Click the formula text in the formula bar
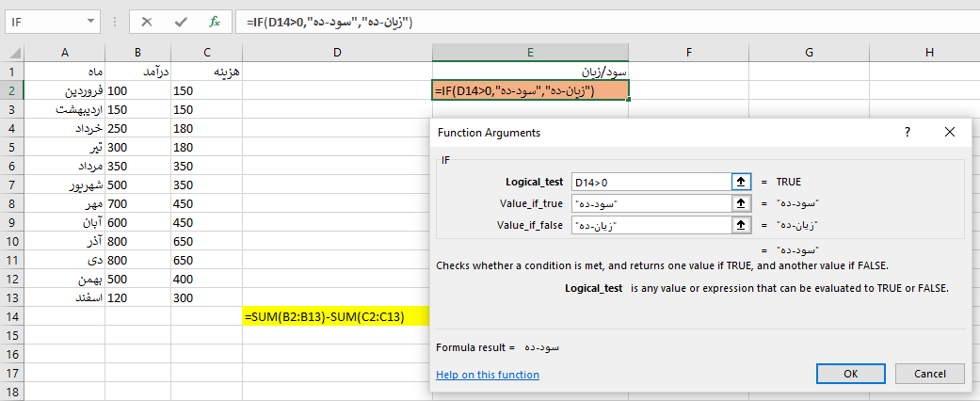The image size is (980, 401). pyautogui.click(x=329, y=21)
